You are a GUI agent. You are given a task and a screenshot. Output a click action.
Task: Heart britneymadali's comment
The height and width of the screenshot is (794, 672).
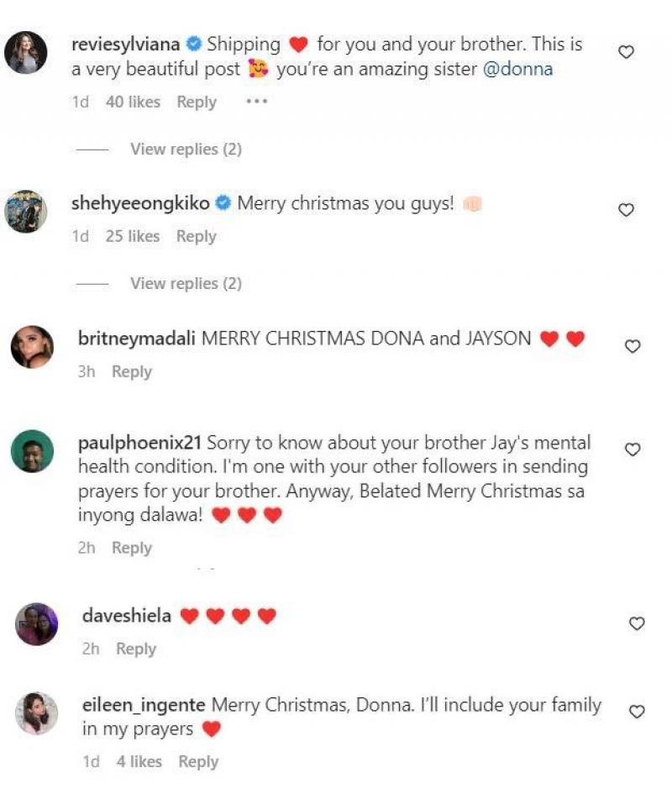pyautogui.click(x=633, y=346)
